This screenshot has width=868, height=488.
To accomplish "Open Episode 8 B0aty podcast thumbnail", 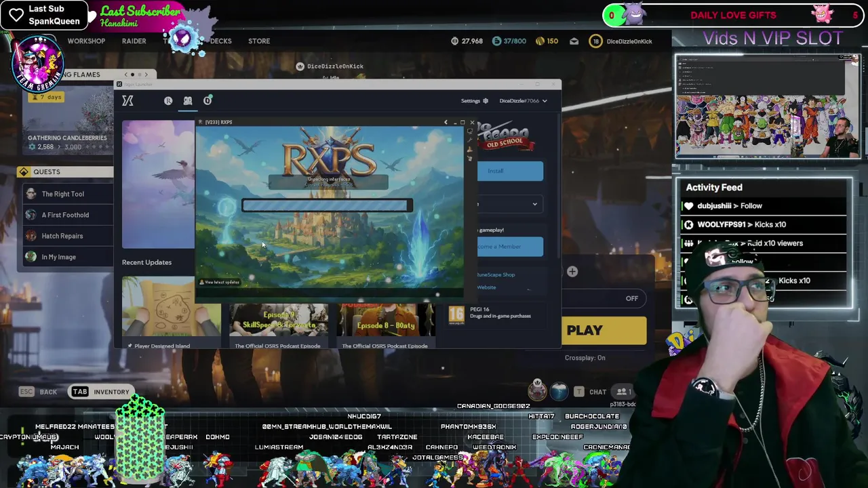I will [x=385, y=320].
